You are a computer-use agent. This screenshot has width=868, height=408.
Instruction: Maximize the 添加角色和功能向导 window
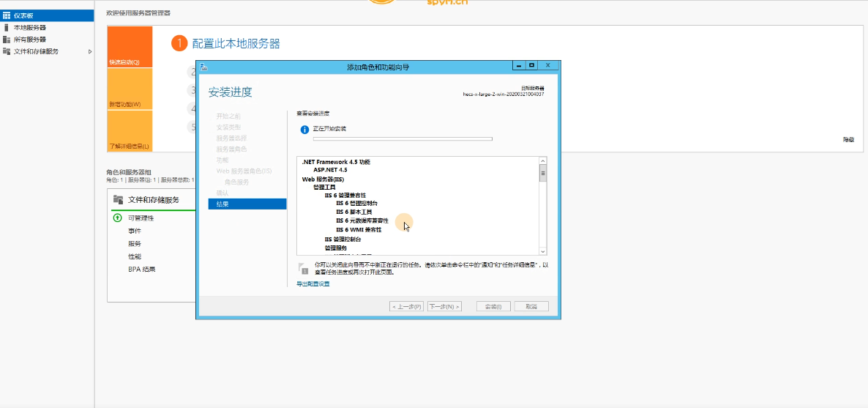[532, 65]
